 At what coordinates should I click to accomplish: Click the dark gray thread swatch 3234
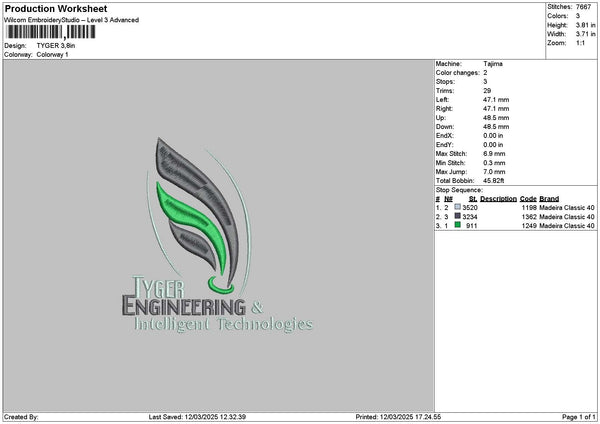tap(457, 216)
